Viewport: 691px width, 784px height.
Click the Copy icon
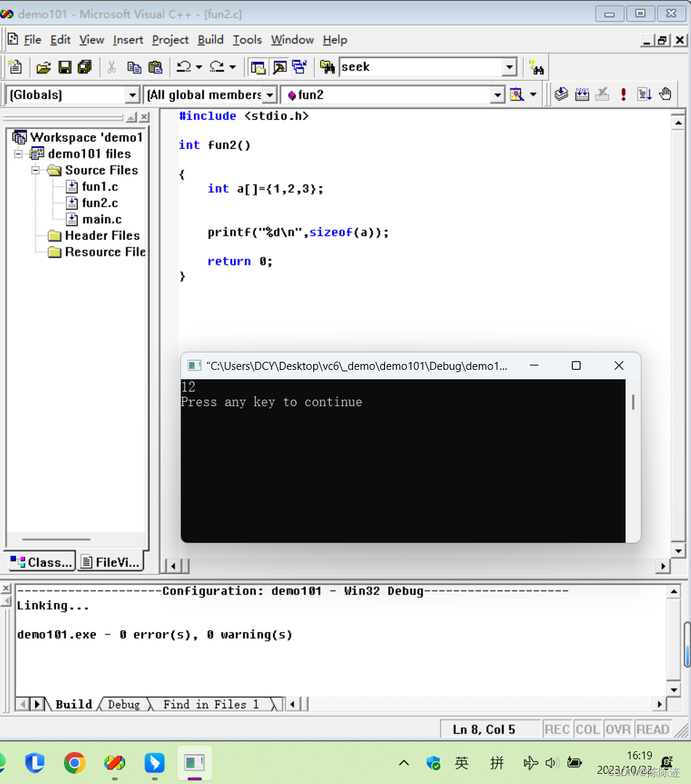pyautogui.click(x=134, y=67)
